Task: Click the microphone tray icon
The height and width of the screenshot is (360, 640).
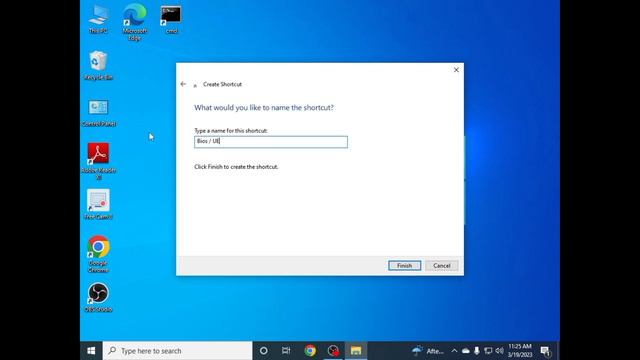Action: coord(477,351)
